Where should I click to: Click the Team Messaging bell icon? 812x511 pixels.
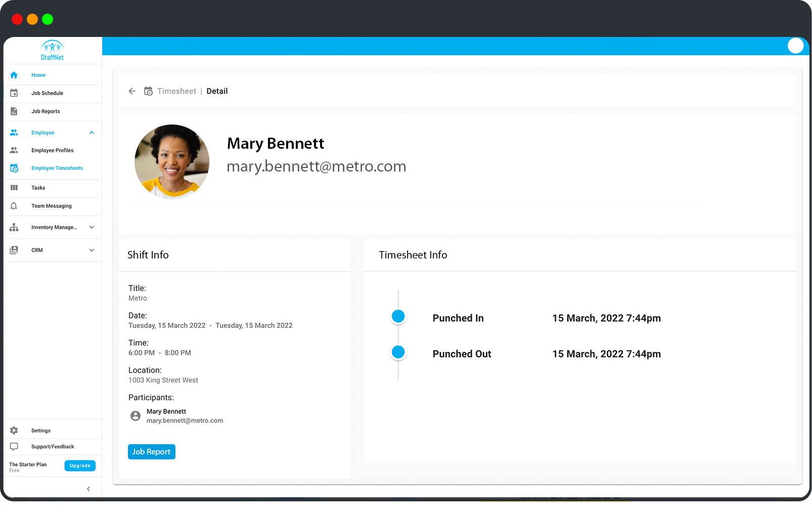click(14, 206)
